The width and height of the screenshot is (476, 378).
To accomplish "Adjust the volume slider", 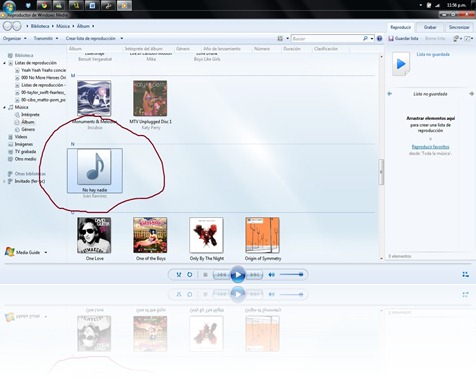I will click(291, 275).
